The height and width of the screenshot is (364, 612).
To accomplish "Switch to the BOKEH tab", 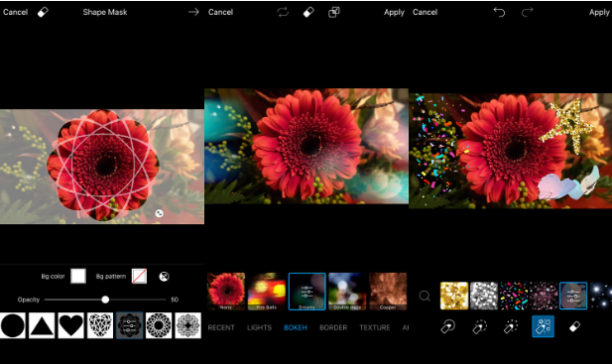I will tap(296, 327).
